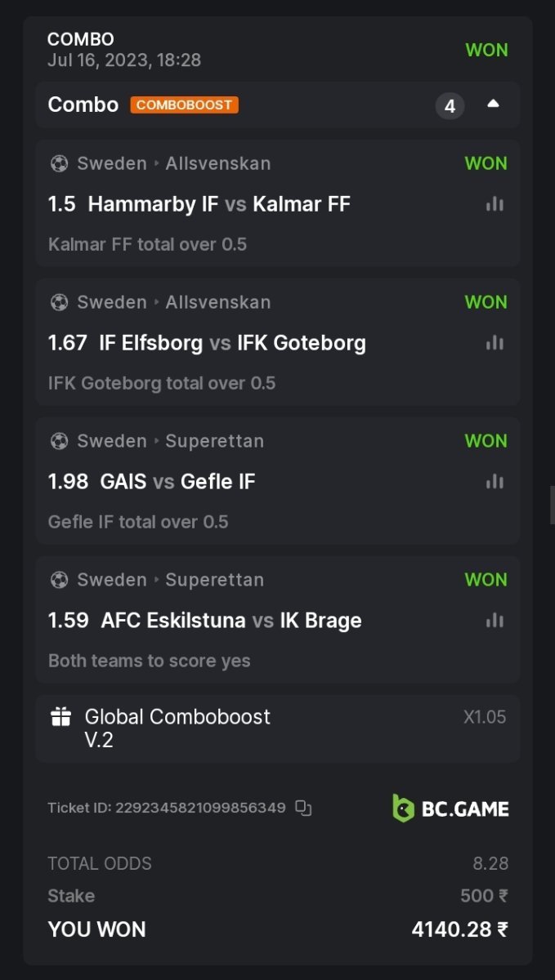This screenshot has width=555, height=980.
Task: Collapse the Combo selections list arrow
Action: click(493, 105)
